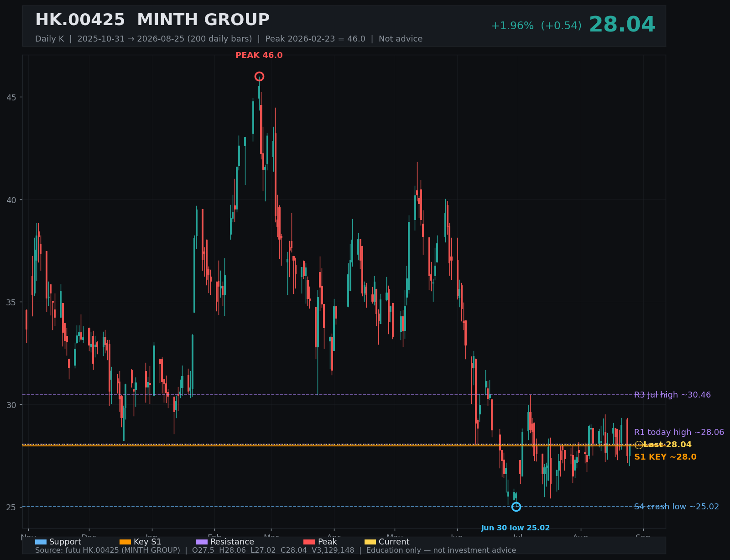Click the PEAK 46.0 annotation label

259,56
